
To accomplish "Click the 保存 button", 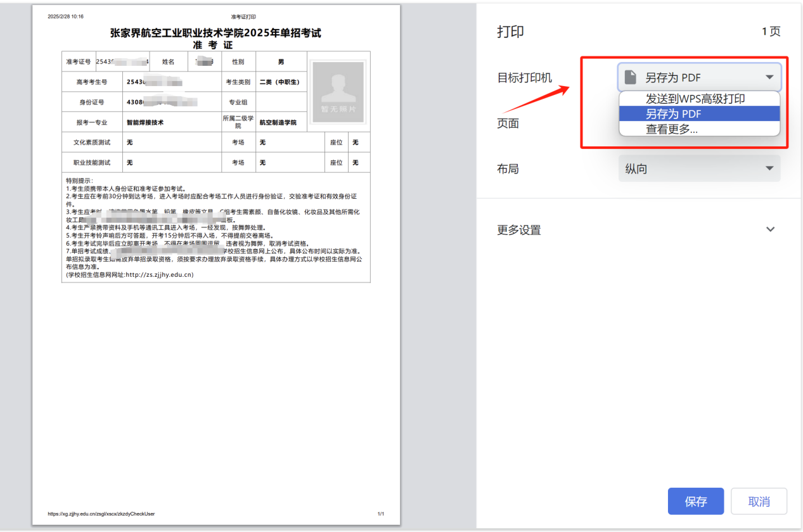I will tap(695, 502).
